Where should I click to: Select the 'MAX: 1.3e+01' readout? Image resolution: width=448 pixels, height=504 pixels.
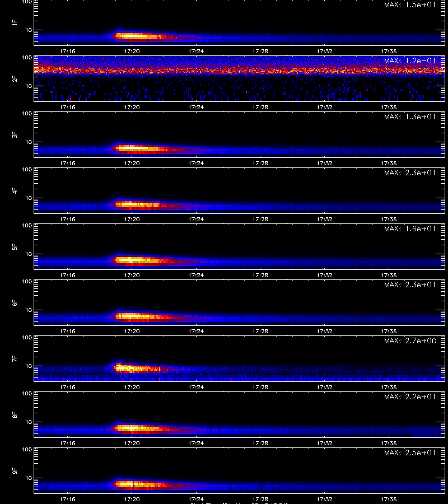pyautogui.click(x=410, y=116)
